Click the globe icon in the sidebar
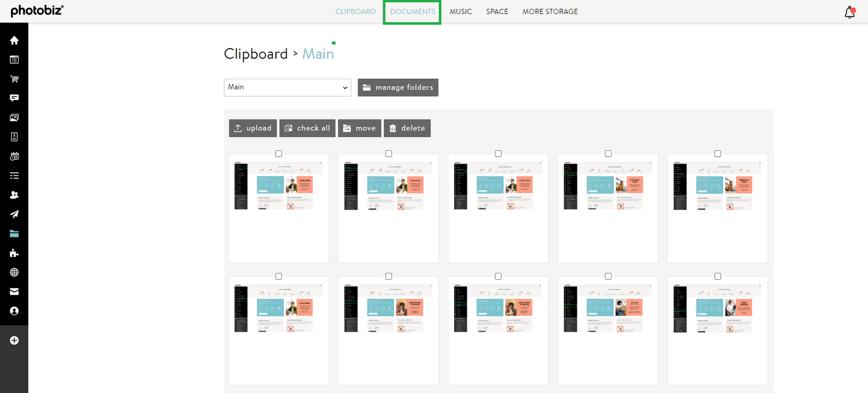The height and width of the screenshot is (393, 868). 14,272
